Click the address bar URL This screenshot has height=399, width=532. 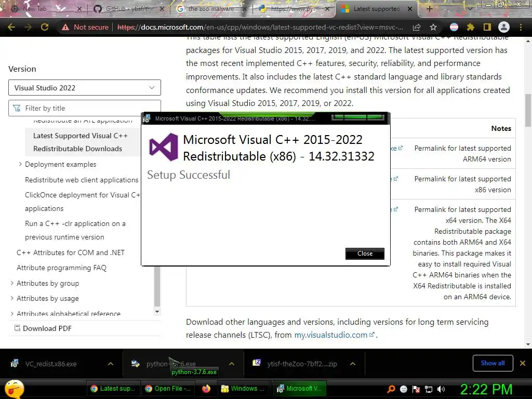260,27
